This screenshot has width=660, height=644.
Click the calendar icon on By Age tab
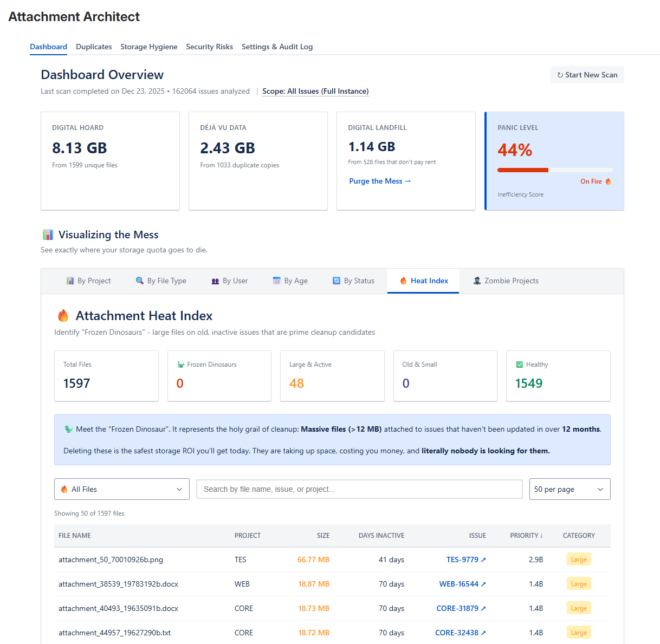[276, 281]
